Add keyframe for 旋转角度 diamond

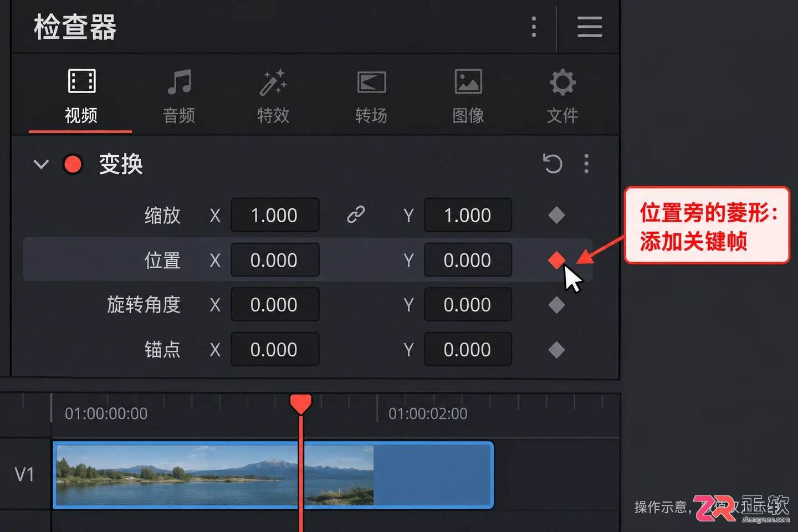point(556,305)
